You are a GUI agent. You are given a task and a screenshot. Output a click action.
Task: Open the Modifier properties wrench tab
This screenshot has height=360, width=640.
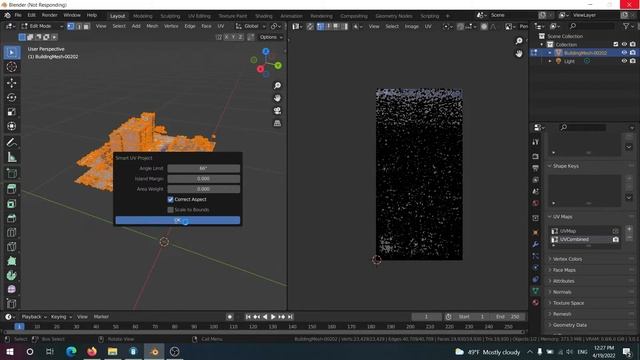pos(536,244)
